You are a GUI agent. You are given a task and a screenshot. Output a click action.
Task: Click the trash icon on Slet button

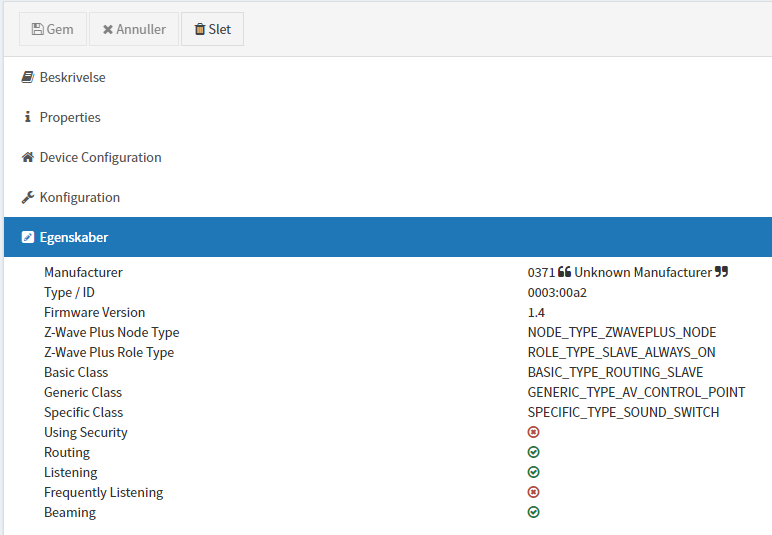coord(200,29)
